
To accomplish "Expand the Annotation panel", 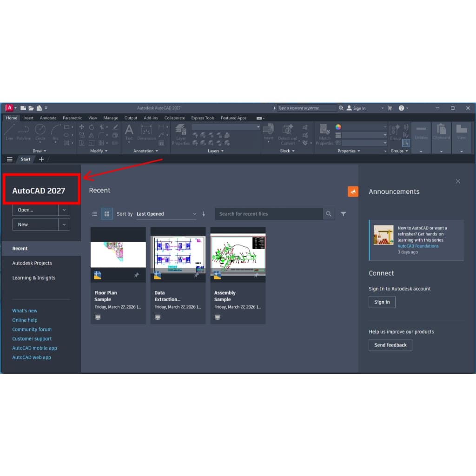I will [145, 151].
